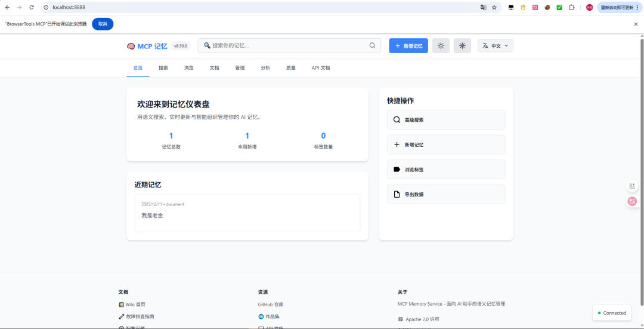Click the cookie extension icon in toolbar
This screenshot has height=329, width=644.
pos(547,7)
